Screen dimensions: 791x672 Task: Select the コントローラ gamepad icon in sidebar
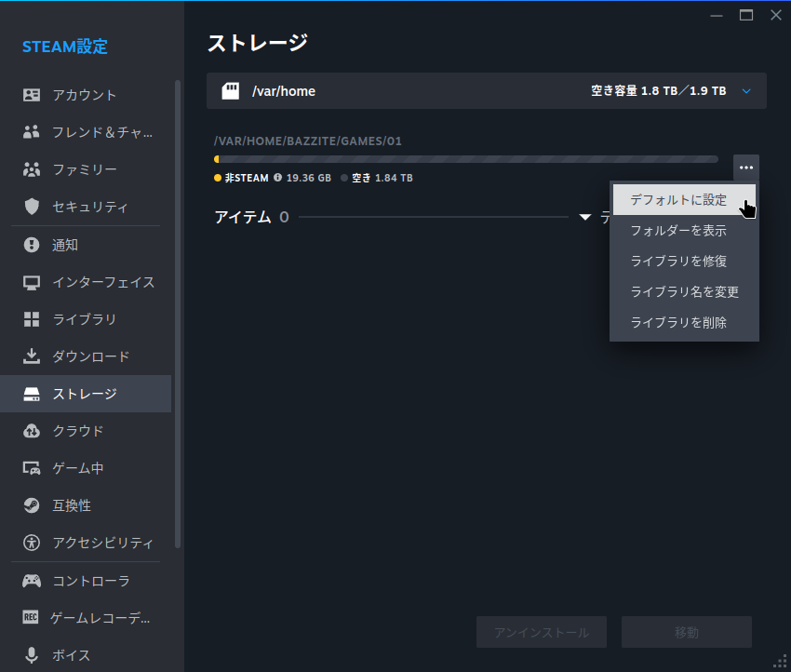click(31, 580)
